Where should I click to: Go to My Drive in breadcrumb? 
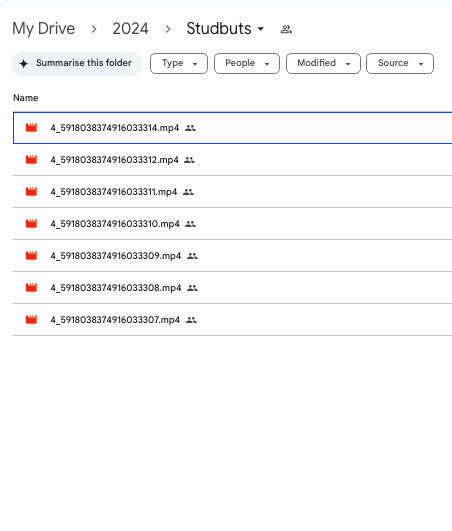tap(44, 29)
